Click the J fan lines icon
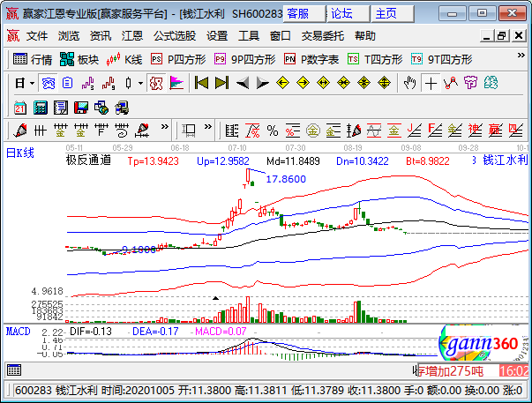 tap(415, 131)
